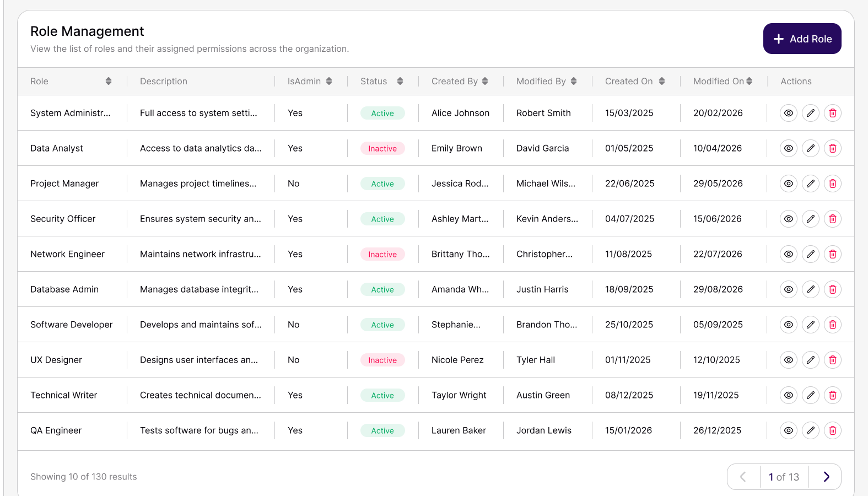Image resolution: width=868 pixels, height=496 pixels.
Task: Edit the Project Manager role
Action: [x=811, y=184]
